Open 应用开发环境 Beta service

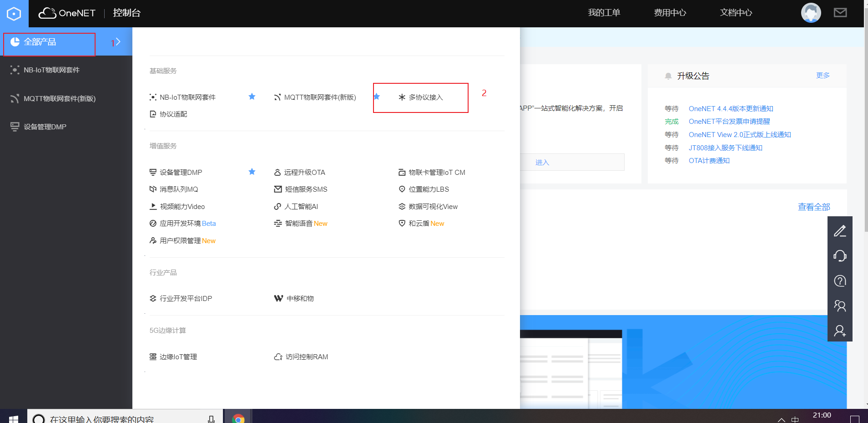[187, 224]
